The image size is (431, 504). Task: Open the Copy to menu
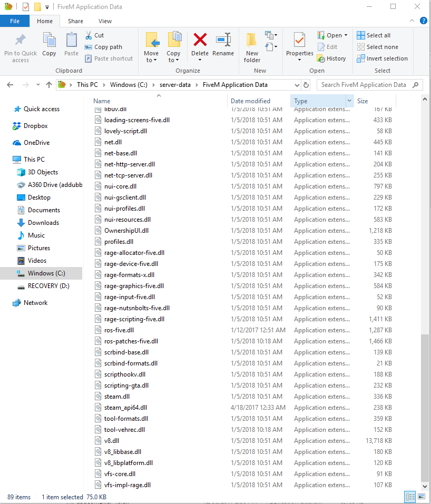point(174,47)
